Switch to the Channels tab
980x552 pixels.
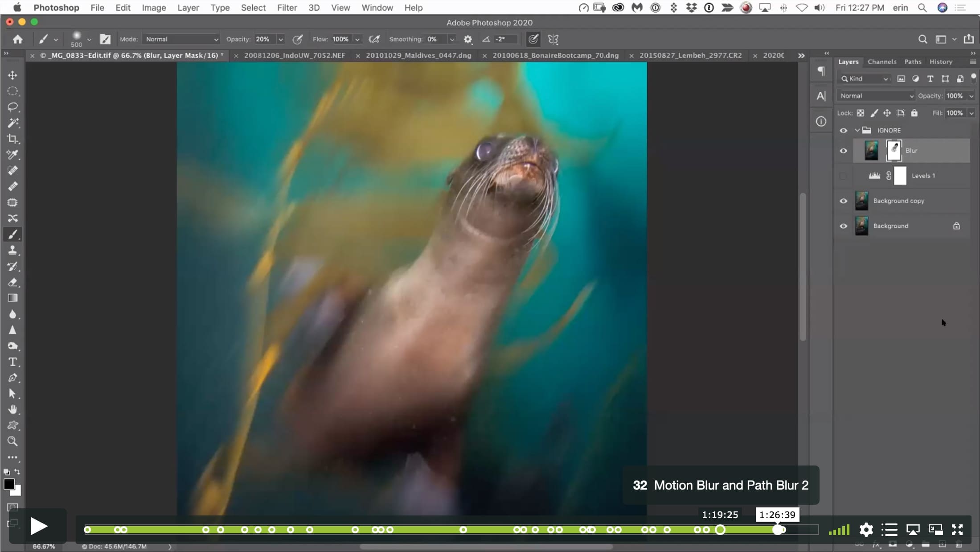coord(882,62)
